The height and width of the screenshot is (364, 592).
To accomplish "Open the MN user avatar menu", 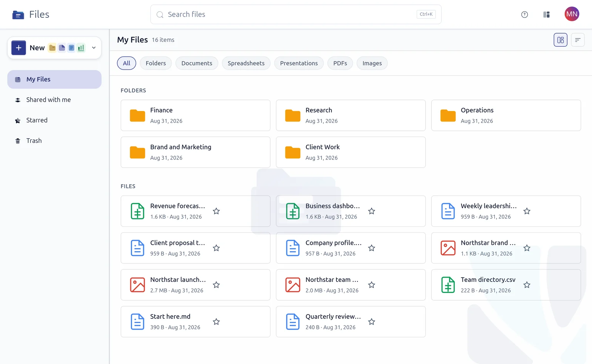I will (x=572, y=14).
